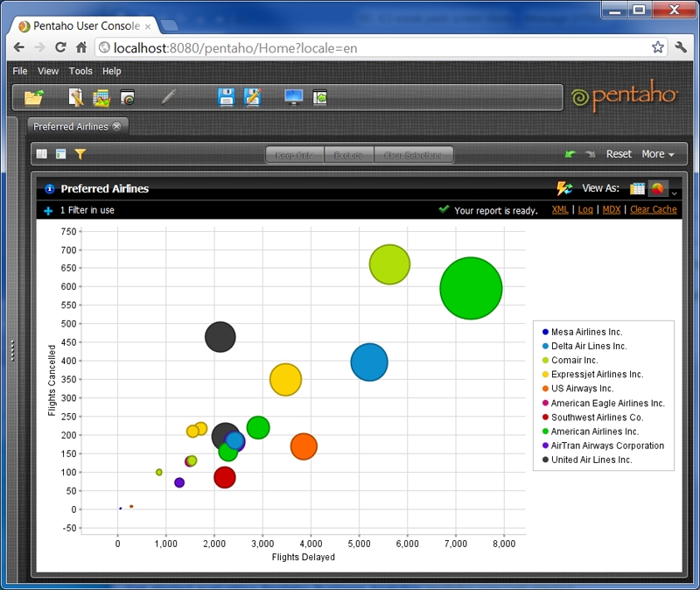Click the Clear Selections button
This screenshot has height=590, width=700.
[x=413, y=155]
